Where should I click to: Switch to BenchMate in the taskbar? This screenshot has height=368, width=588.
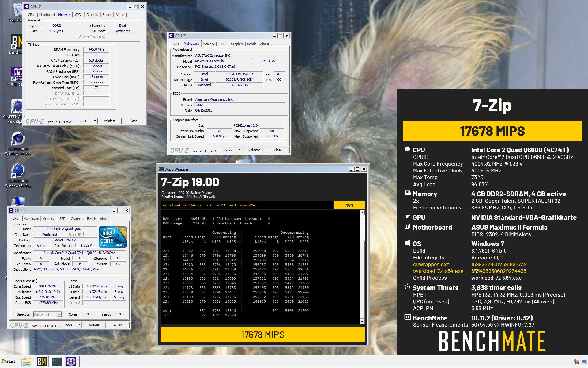coord(41,362)
